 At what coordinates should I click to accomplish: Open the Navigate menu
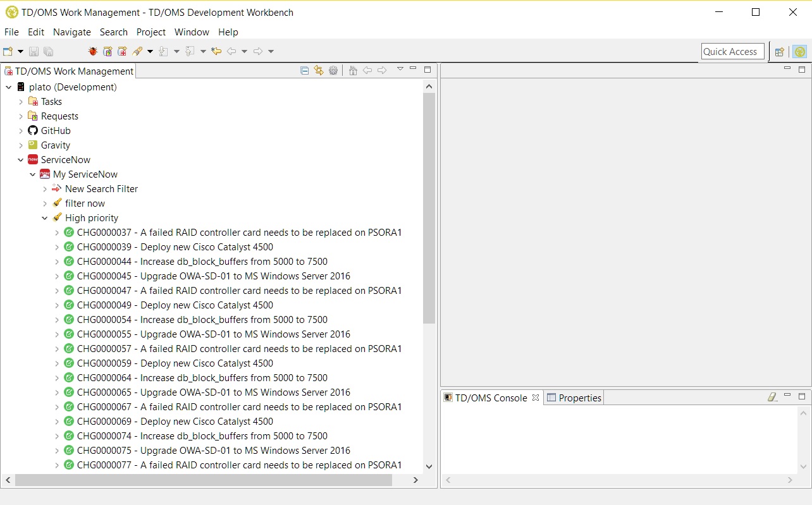(x=71, y=32)
